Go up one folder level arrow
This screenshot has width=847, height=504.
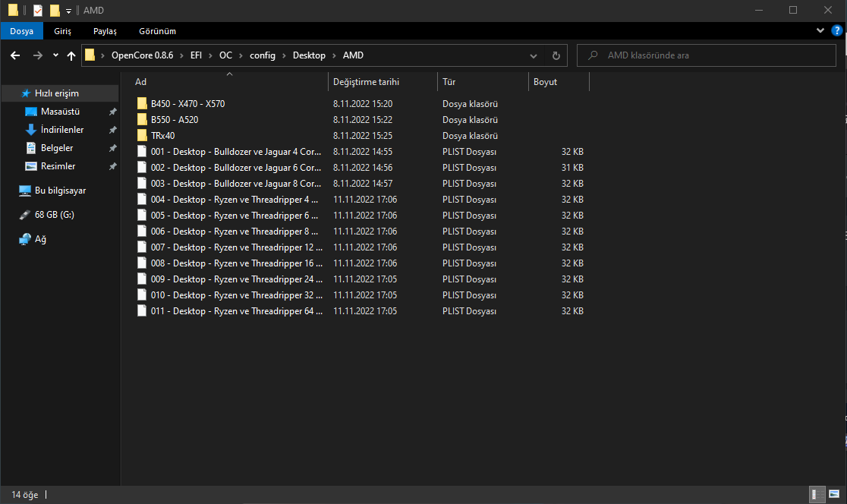click(x=71, y=55)
